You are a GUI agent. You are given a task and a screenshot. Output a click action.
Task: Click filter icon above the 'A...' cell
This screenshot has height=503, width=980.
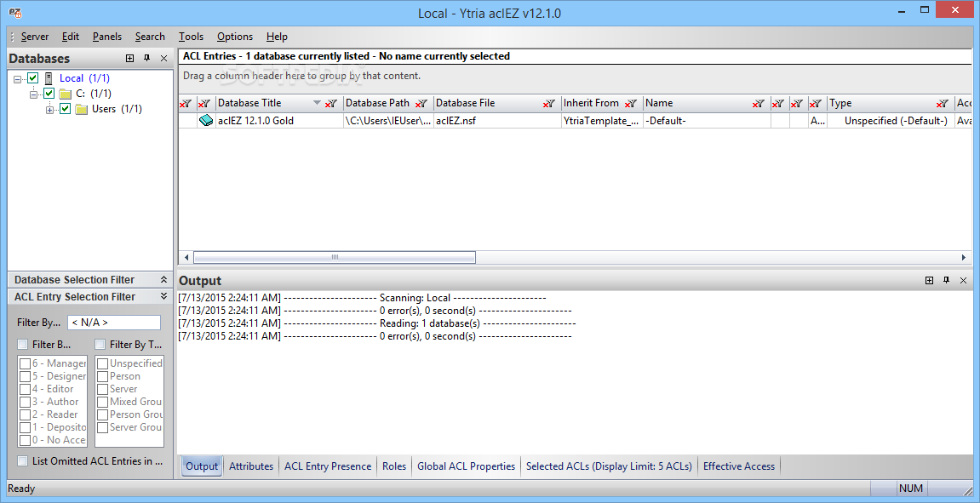click(816, 104)
